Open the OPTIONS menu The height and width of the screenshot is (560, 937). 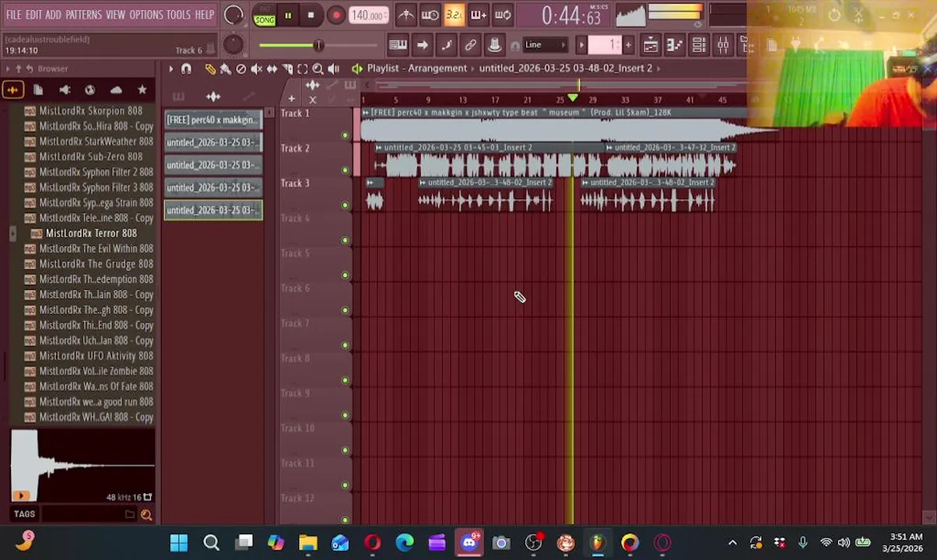[146, 15]
